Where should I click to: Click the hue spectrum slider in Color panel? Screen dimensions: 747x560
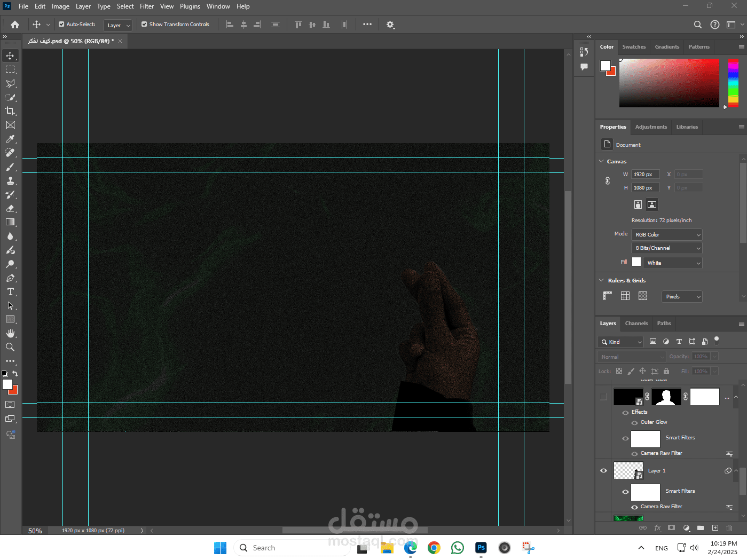[733, 83]
